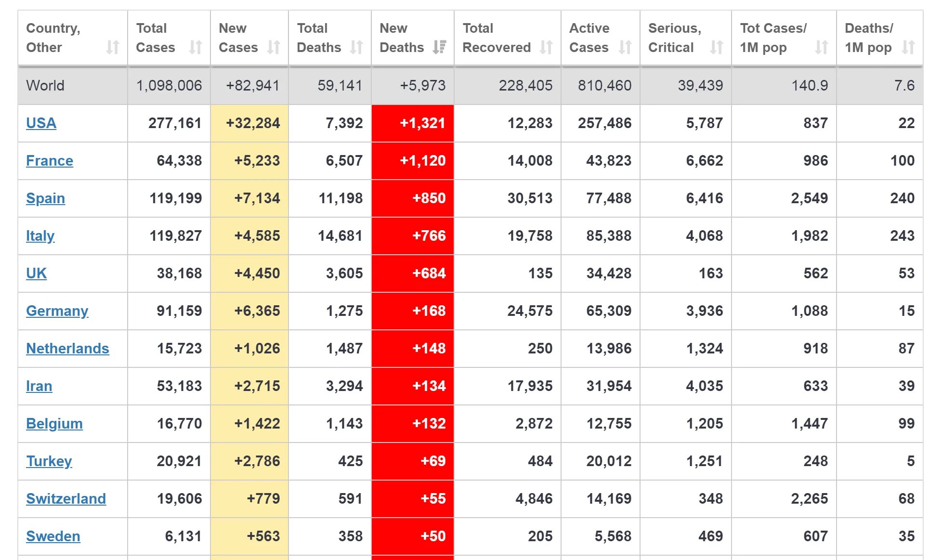This screenshot has height=560, width=942.
Task: Click the World total cases cell
Action: coord(169,86)
